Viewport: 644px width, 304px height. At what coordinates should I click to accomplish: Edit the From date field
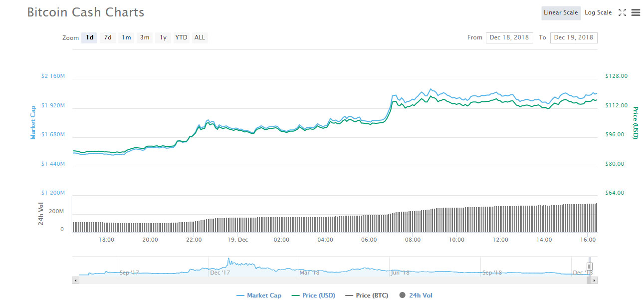pyautogui.click(x=509, y=37)
